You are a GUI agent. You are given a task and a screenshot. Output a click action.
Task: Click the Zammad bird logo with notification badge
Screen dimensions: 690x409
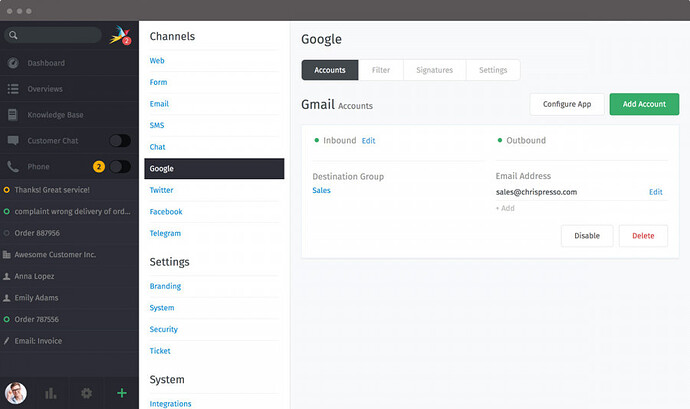(x=119, y=36)
